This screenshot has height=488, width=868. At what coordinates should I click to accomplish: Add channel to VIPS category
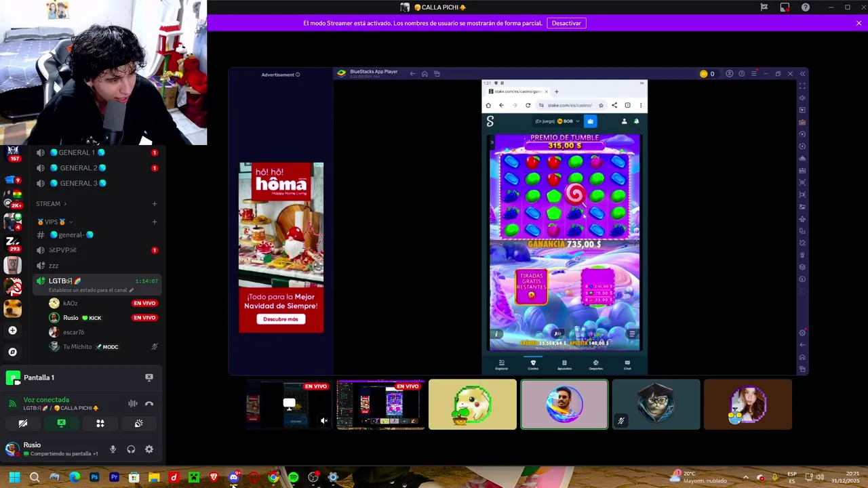[x=155, y=222]
